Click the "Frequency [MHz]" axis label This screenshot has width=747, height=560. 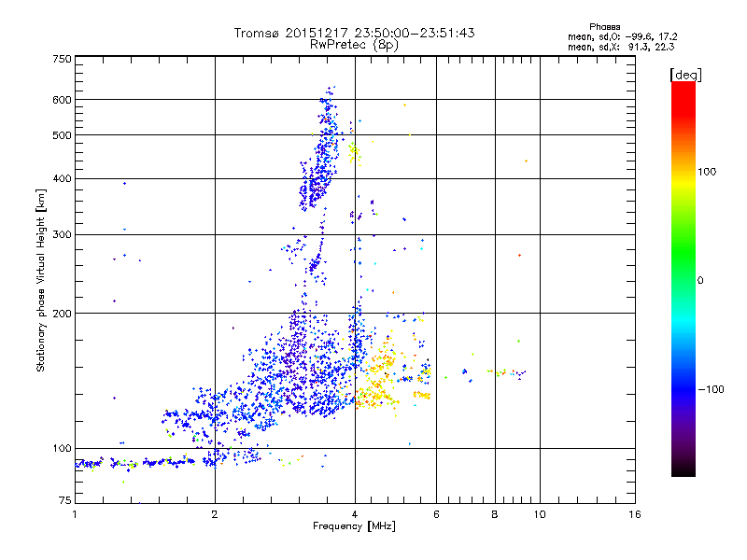click(x=354, y=526)
